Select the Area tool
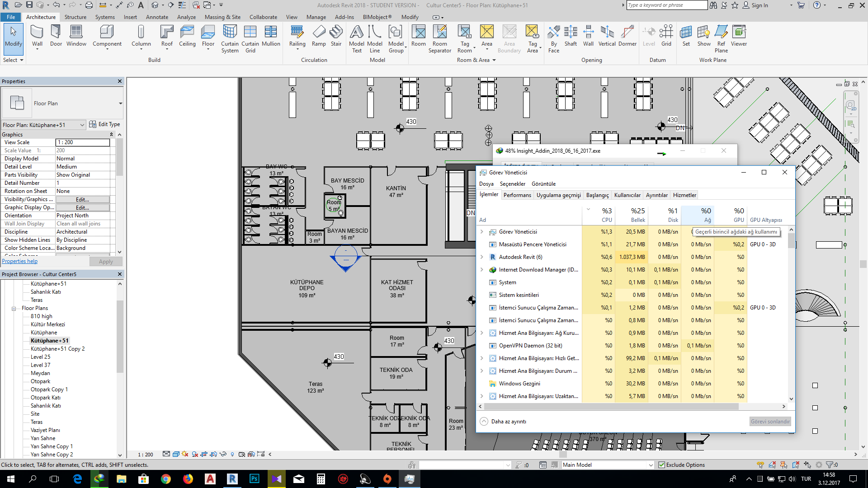The height and width of the screenshot is (488, 868). pyautogui.click(x=487, y=36)
